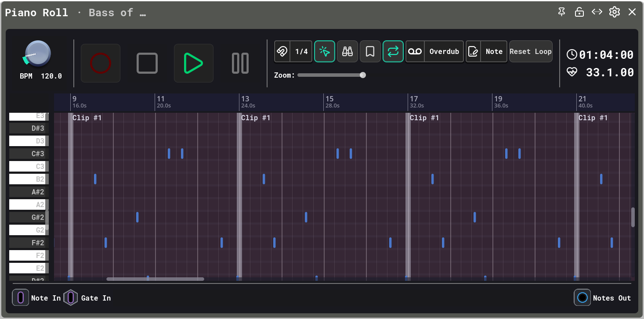Screen dimensions: 644x319
Task: Click the G2 piano key
Action: click(29, 230)
